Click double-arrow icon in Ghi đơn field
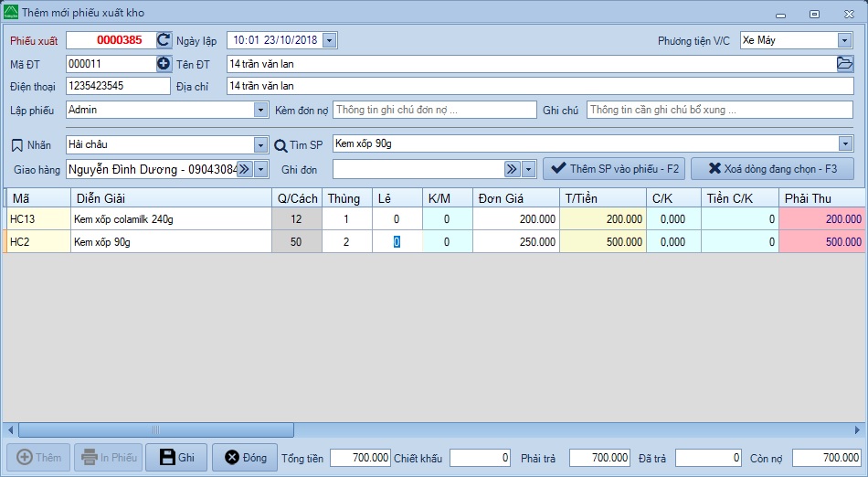 click(512, 169)
